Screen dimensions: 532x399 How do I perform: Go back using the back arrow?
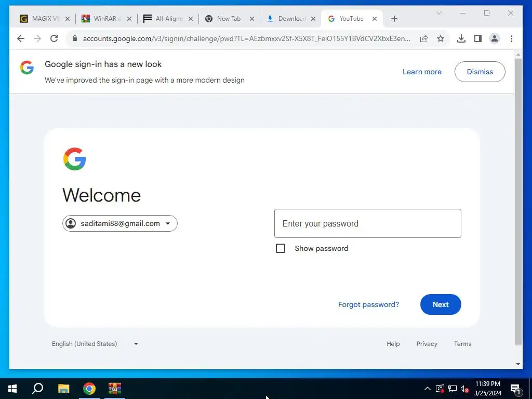(x=21, y=38)
